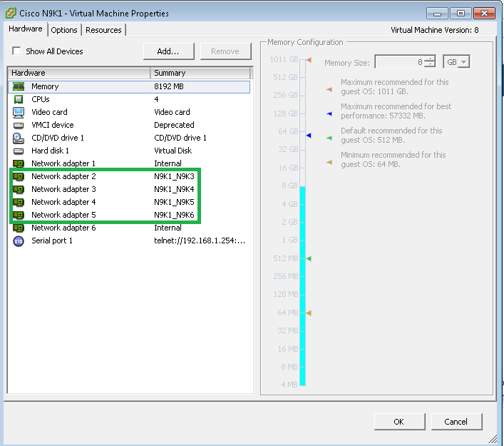The image size is (504, 446).
Task: Click the N9K1_N9K6 summary value
Action: 174,215
